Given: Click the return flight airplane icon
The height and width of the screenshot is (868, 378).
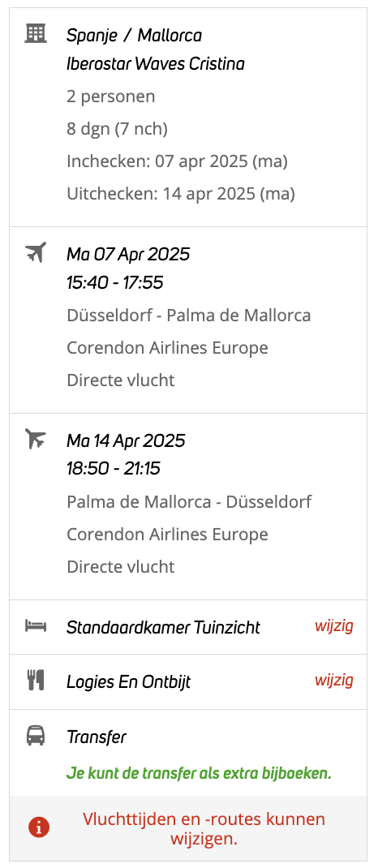Looking at the screenshot, I should (36, 439).
